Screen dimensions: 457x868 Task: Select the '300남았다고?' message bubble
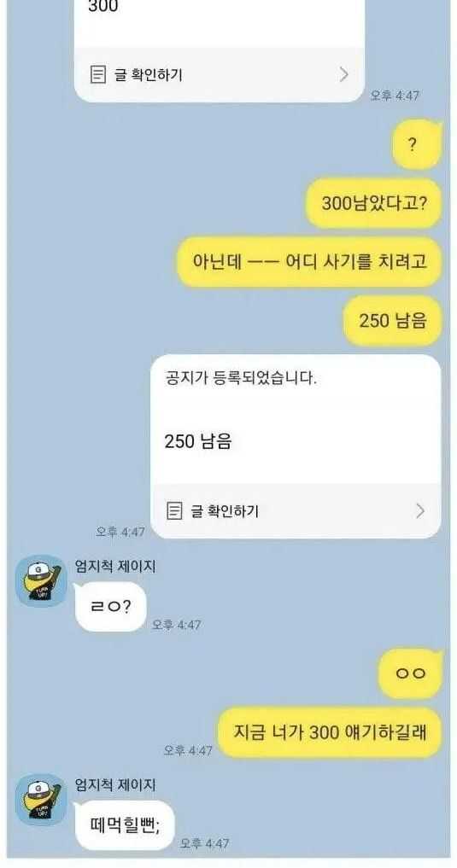click(x=374, y=203)
